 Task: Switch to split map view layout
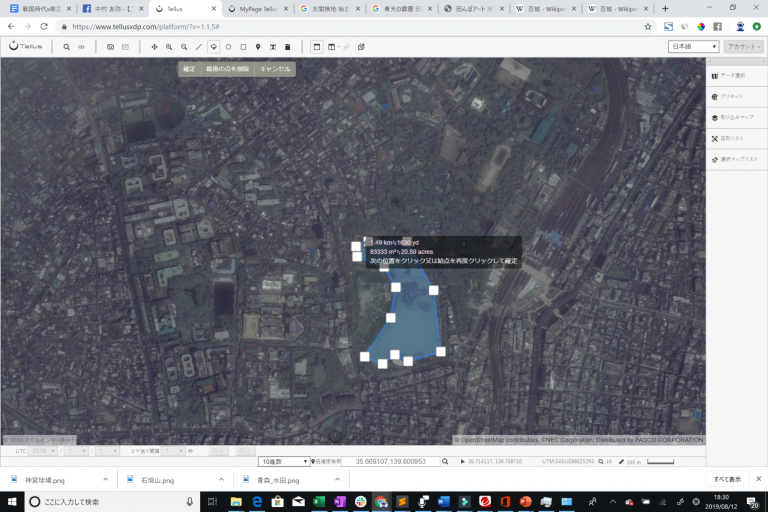[332, 47]
